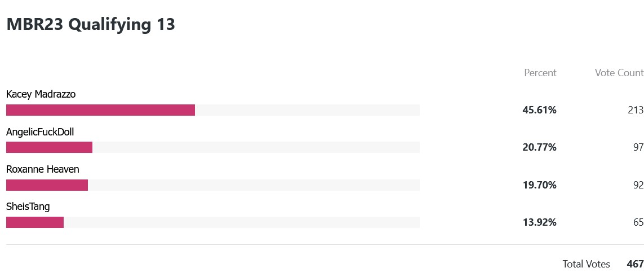Click the vote count of 97
This screenshot has height=272, width=644.
pyautogui.click(x=638, y=147)
